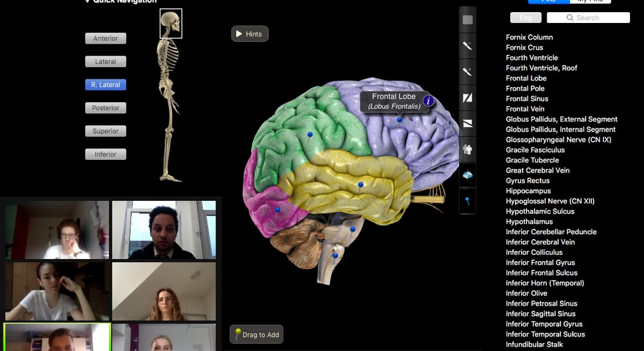Screen dimensions: 644x351
Task: Click the brain orientation icon in the toolbar
Action: click(467, 175)
